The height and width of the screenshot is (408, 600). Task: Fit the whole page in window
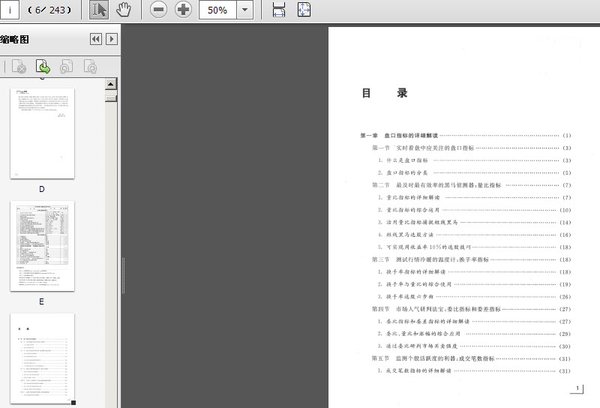pyautogui.click(x=304, y=10)
